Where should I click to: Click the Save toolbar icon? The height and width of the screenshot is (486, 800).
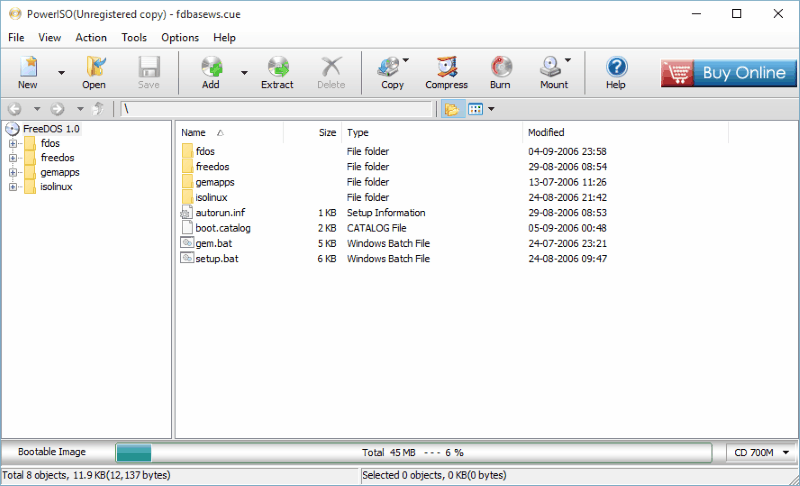149,72
